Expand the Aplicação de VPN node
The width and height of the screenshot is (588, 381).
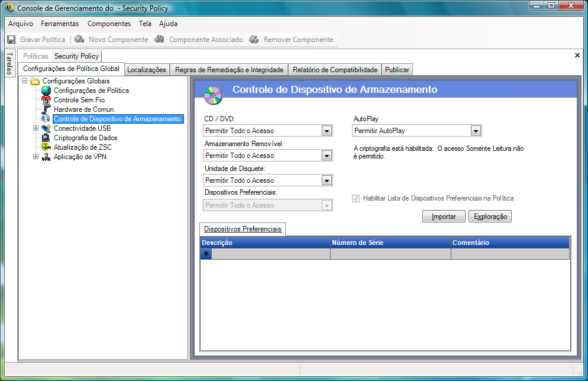(35, 157)
